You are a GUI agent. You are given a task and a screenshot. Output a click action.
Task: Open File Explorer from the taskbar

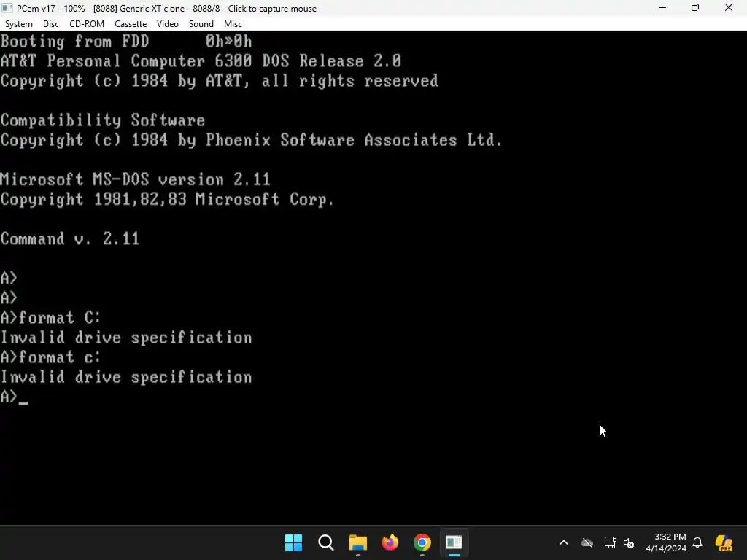pos(357,542)
